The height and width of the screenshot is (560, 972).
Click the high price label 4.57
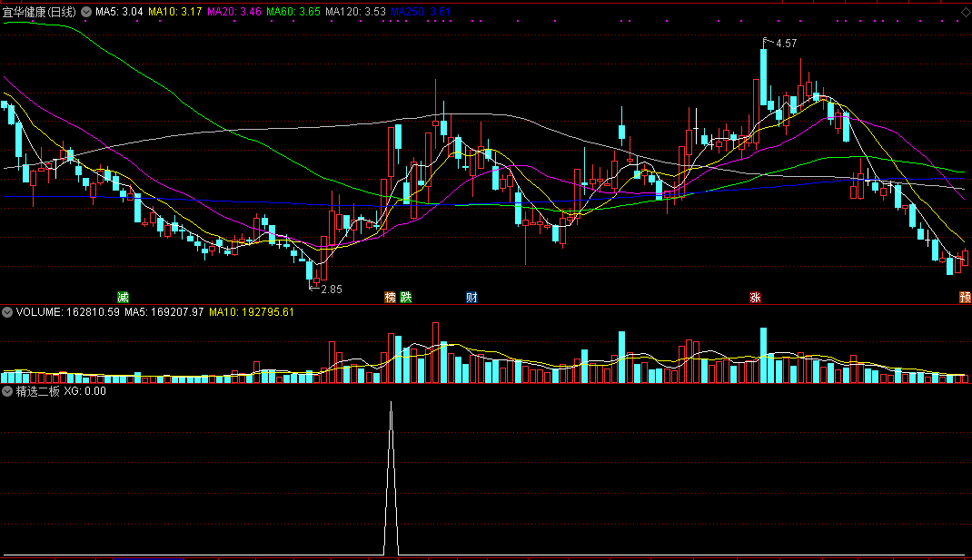[x=786, y=44]
